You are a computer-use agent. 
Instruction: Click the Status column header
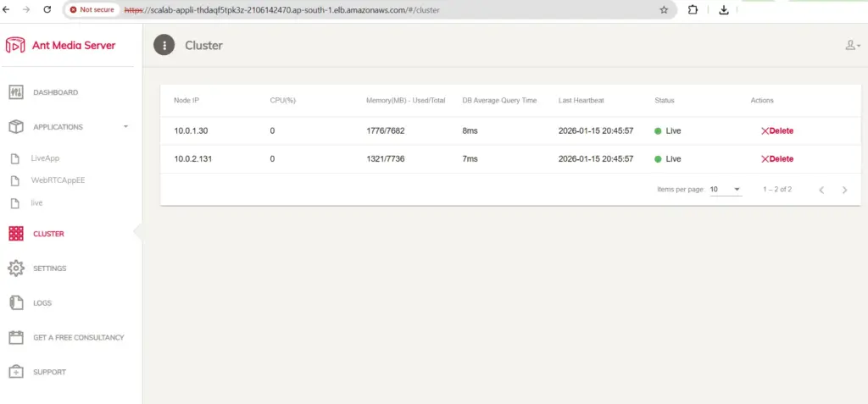pyautogui.click(x=665, y=100)
